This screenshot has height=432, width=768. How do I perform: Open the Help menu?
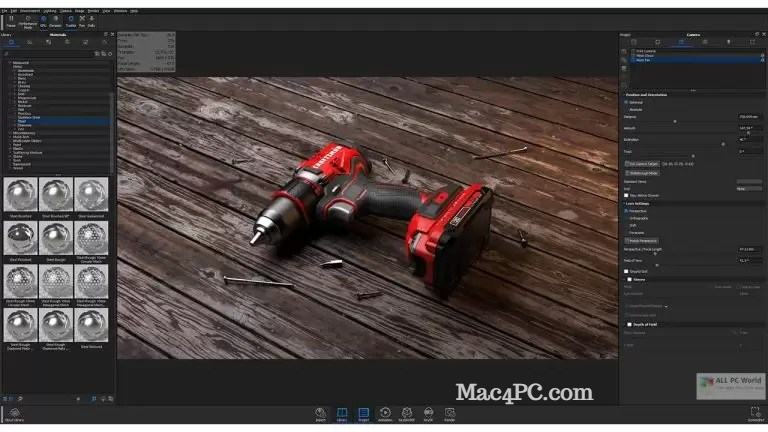tap(134, 11)
